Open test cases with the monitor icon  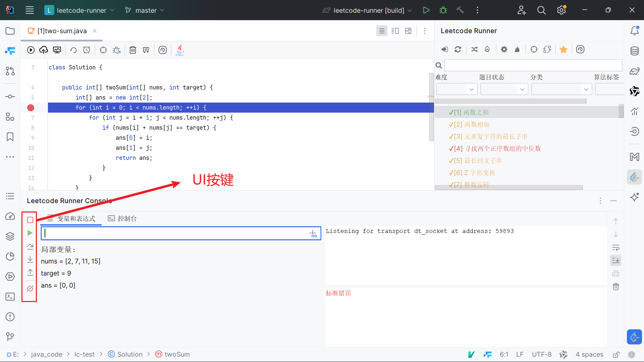(x=57, y=50)
